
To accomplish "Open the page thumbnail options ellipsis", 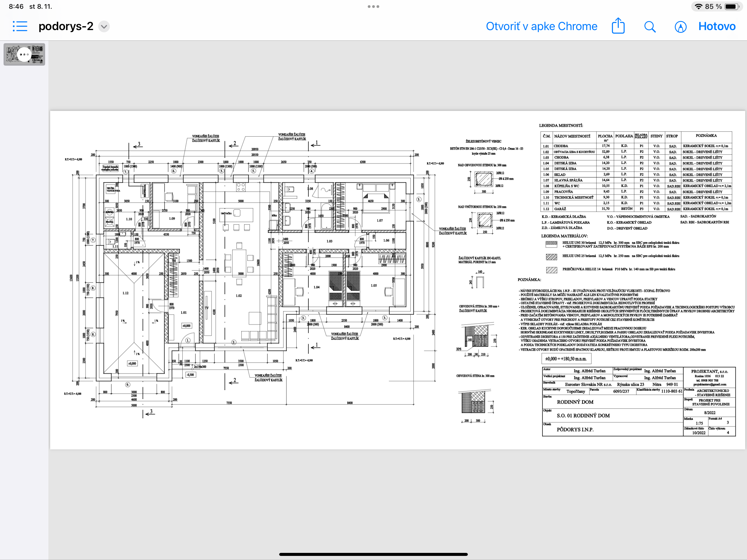I will coord(24,54).
